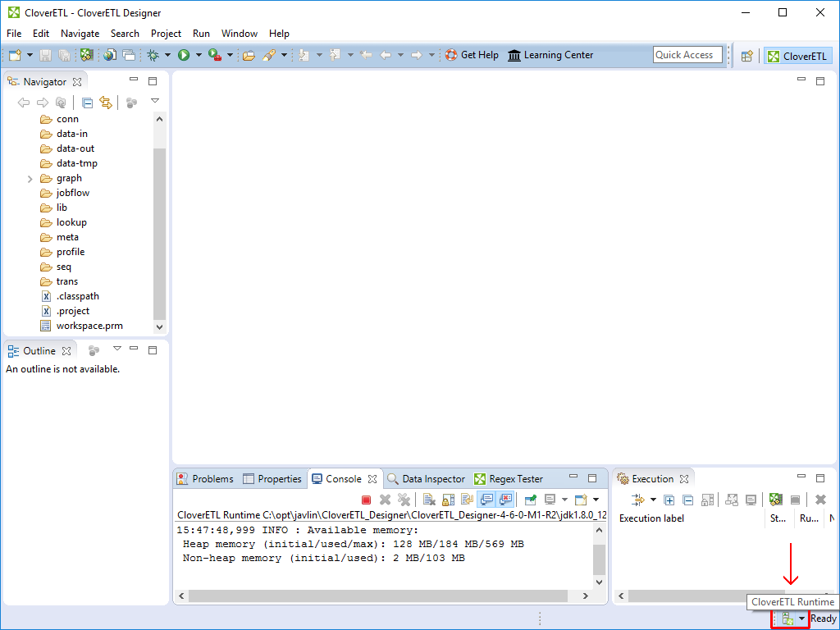Expand the graph folder in Navigator
The image size is (840, 630).
click(30, 178)
